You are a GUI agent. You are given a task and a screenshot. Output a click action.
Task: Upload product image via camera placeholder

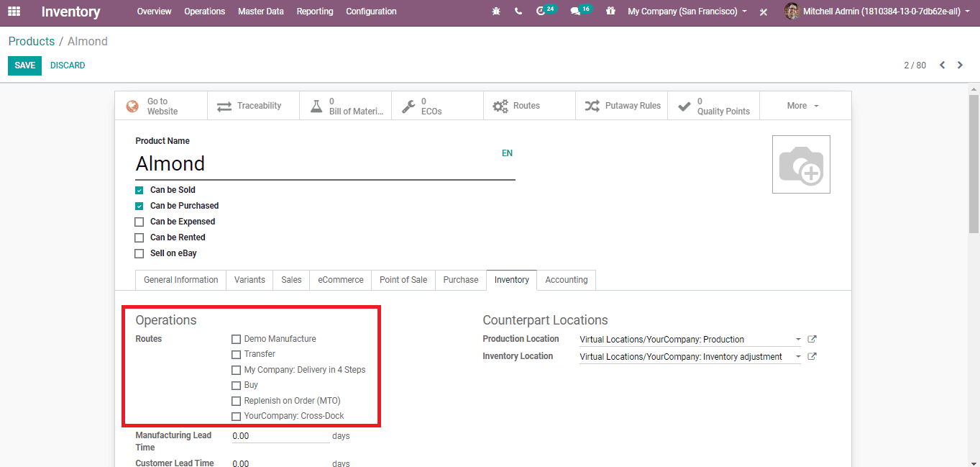801,164
